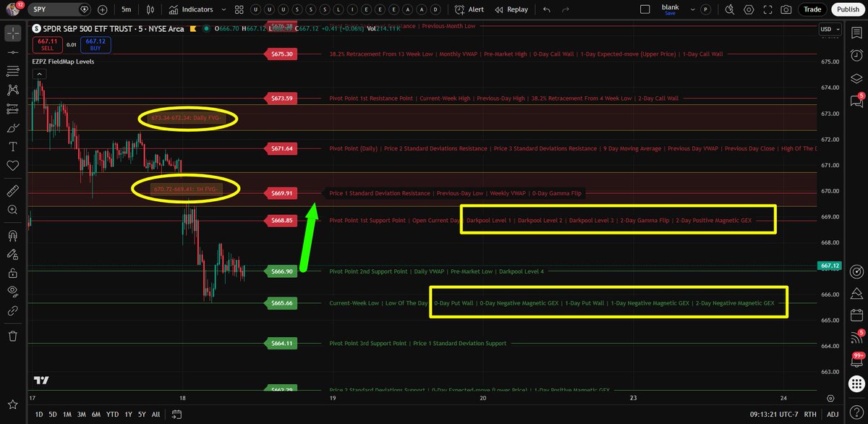Open the layout setup square icon

(646, 9)
